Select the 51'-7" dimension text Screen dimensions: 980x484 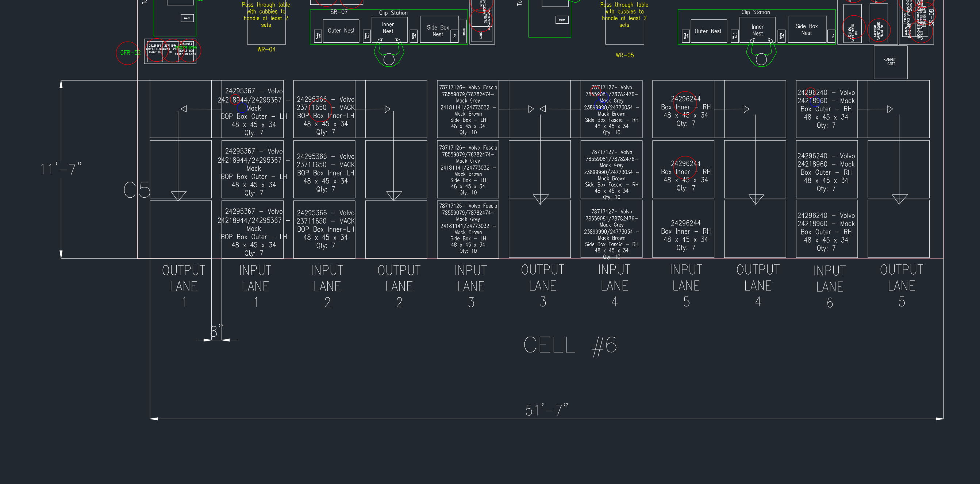pyautogui.click(x=546, y=410)
